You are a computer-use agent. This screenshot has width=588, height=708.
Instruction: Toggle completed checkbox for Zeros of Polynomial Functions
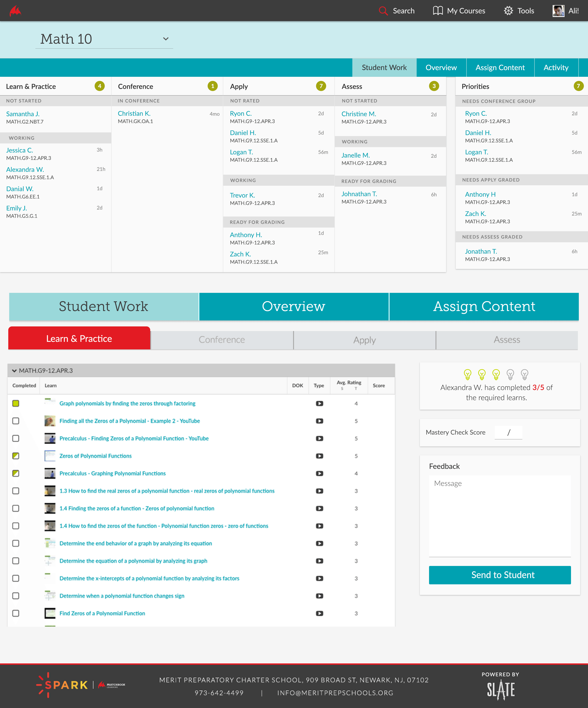16,456
